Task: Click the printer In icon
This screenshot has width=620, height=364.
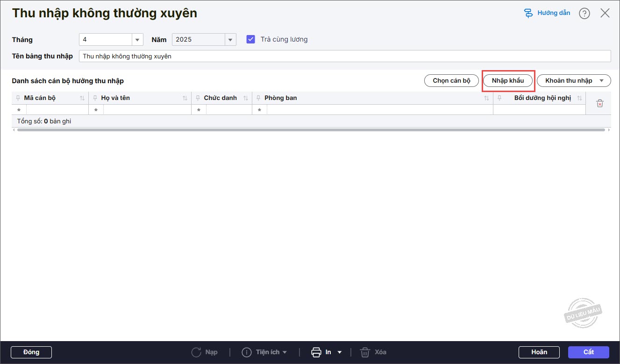Action: pyautogui.click(x=316, y=352)
